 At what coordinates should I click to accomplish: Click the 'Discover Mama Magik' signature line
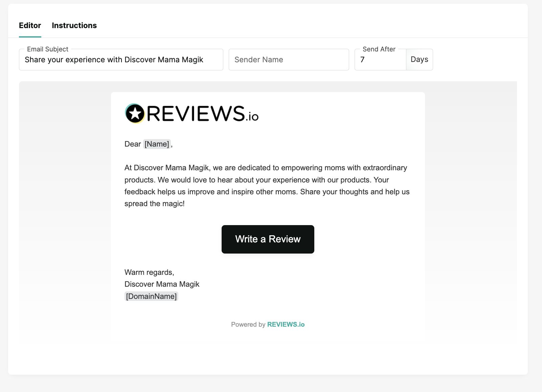[x=162, y=284]
